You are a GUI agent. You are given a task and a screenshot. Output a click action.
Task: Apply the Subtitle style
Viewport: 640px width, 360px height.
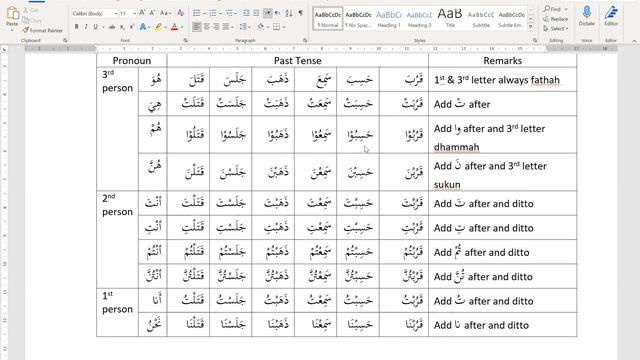481,18
